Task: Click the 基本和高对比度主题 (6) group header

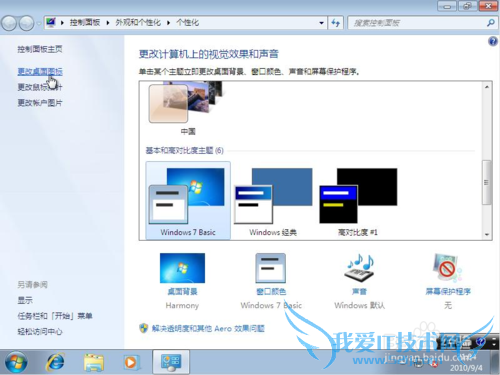Action: (184, 151)
